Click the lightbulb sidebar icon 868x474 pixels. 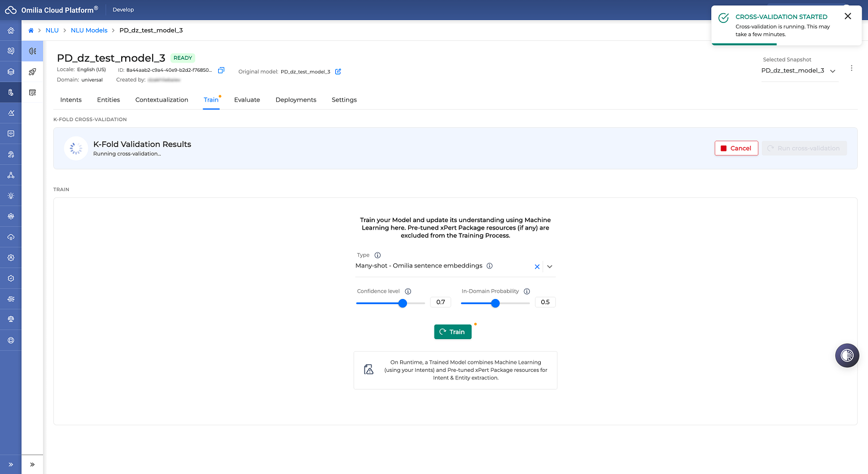point(10,196)
